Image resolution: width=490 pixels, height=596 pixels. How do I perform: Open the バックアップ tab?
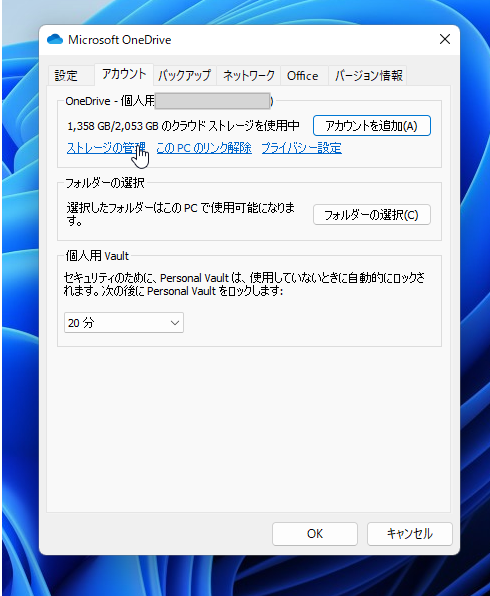(184, 75)
